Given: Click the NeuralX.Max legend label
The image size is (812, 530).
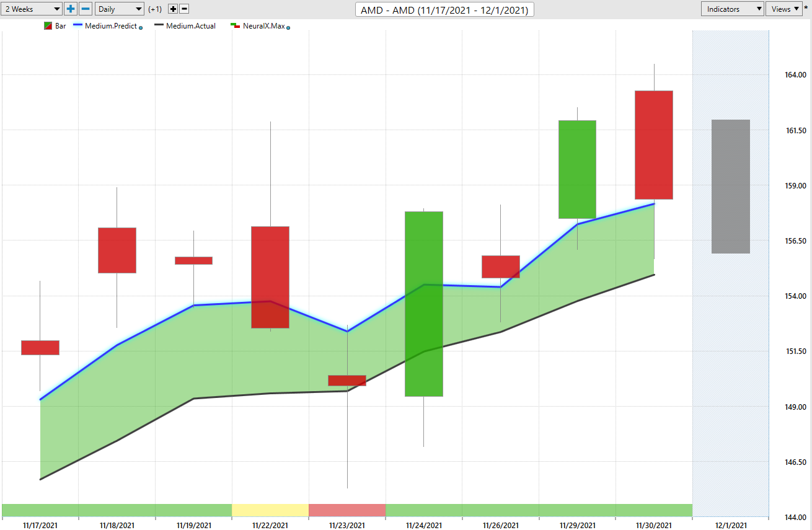Looking at the screenshot, I should point(263,26).
